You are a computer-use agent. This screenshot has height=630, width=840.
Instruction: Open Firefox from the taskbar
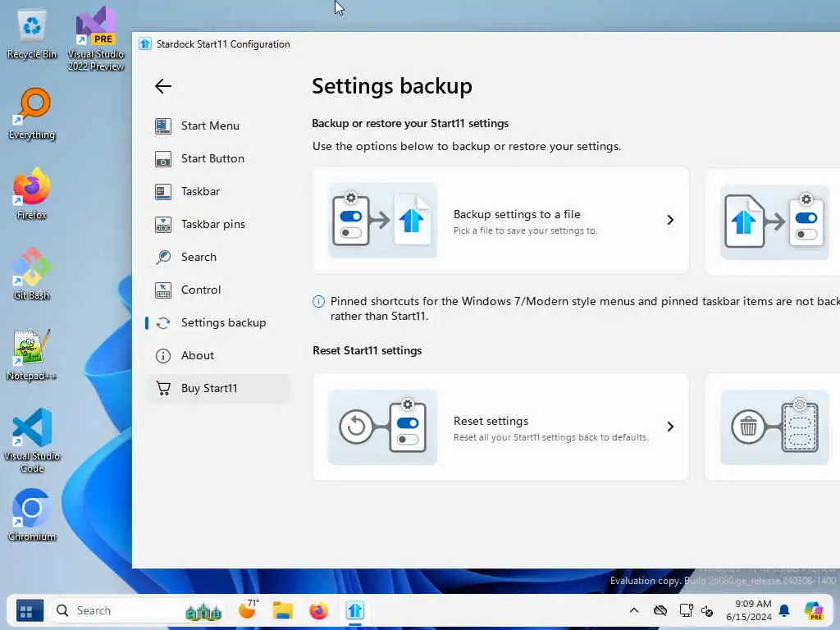[319, 610]
